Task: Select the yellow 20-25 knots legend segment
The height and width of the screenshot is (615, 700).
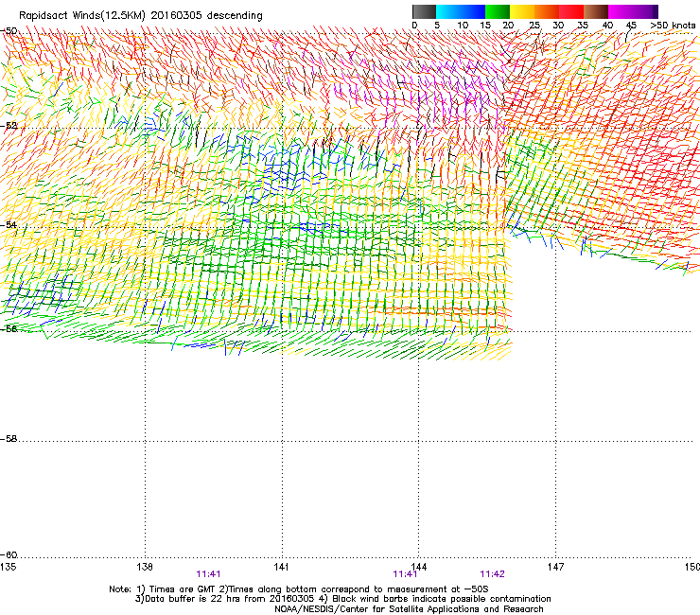Action: click(522, 11)
